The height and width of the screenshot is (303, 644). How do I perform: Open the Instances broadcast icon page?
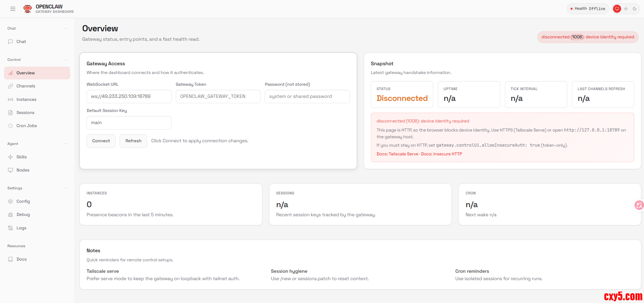pyautogui.click(x=10, y=100)
